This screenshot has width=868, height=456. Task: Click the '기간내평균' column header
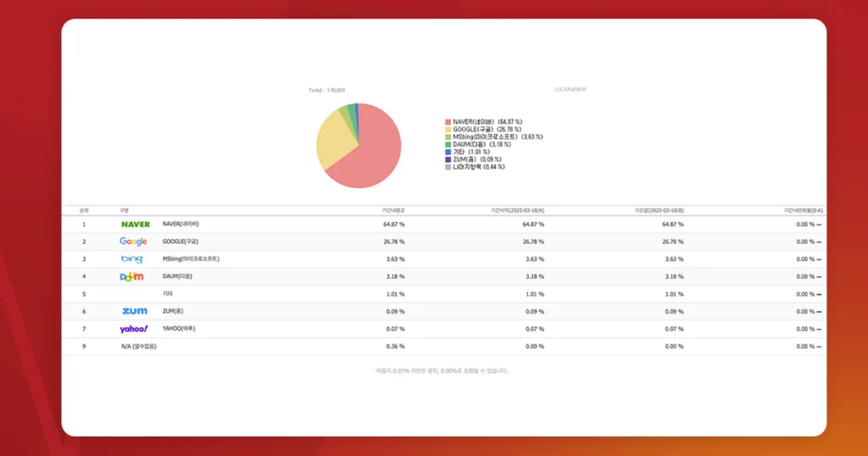point(393,210)
